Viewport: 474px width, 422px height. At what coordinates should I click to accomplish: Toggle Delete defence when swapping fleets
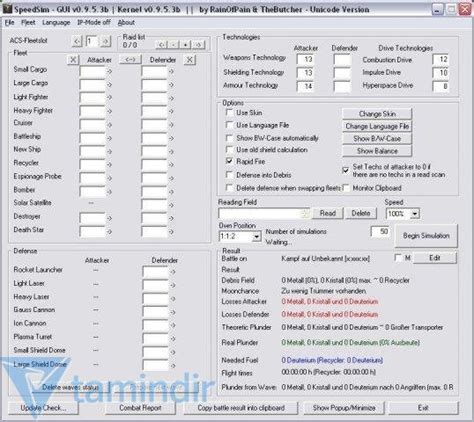click(229, 188)
